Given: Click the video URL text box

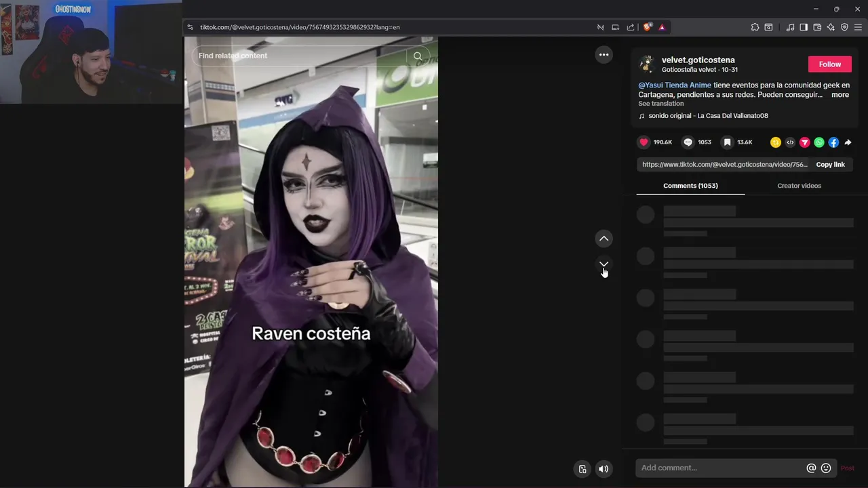Looking at the screenshot, I should pyautogui.click(x=725, y=165).
